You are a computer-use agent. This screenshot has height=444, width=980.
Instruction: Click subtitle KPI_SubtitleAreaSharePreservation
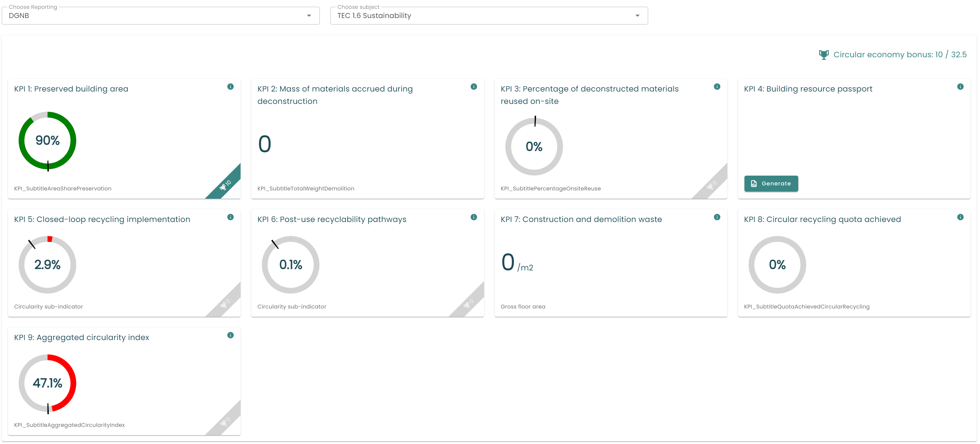[x=63, y=189]
